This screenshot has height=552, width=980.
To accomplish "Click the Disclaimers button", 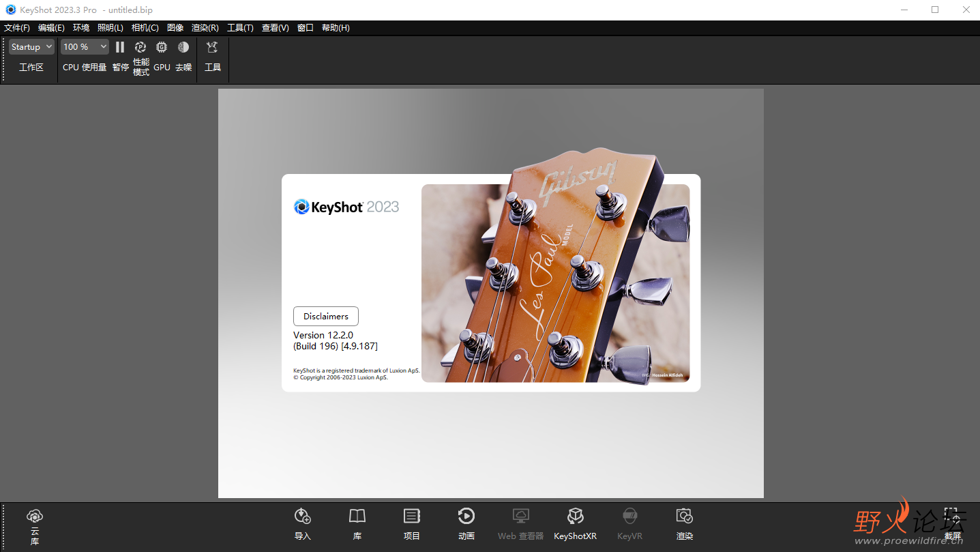I will 326,317.
